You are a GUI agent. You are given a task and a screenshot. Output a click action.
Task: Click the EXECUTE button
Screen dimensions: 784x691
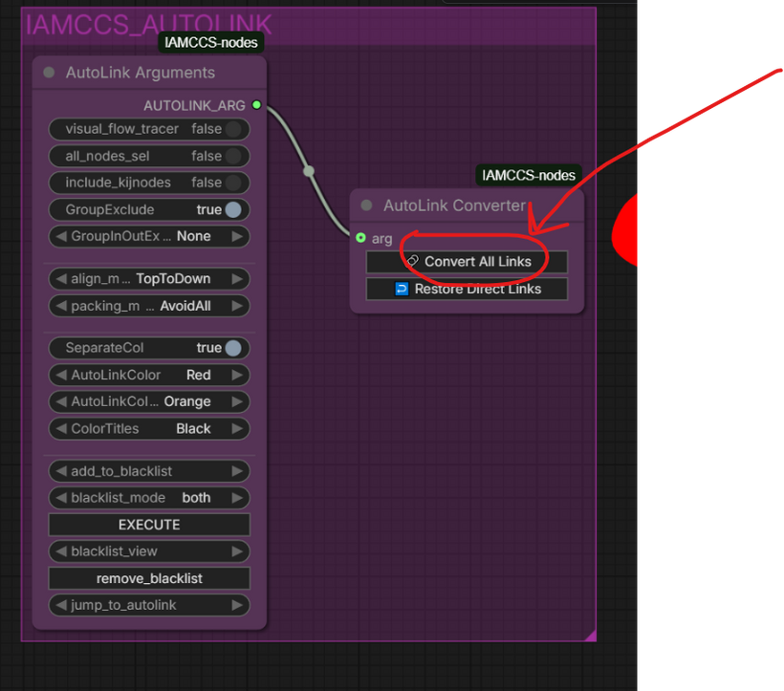point(149,525)
